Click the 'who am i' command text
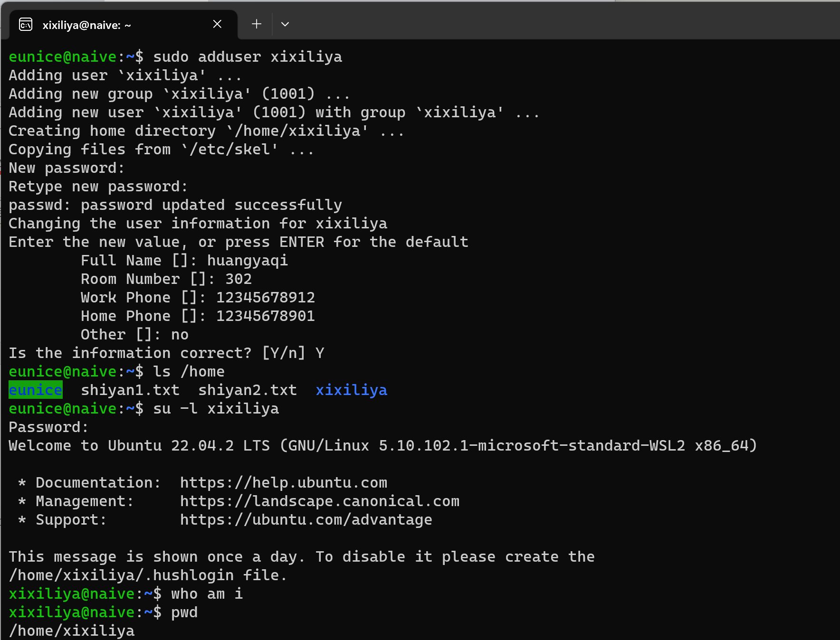 click(207, 593)
